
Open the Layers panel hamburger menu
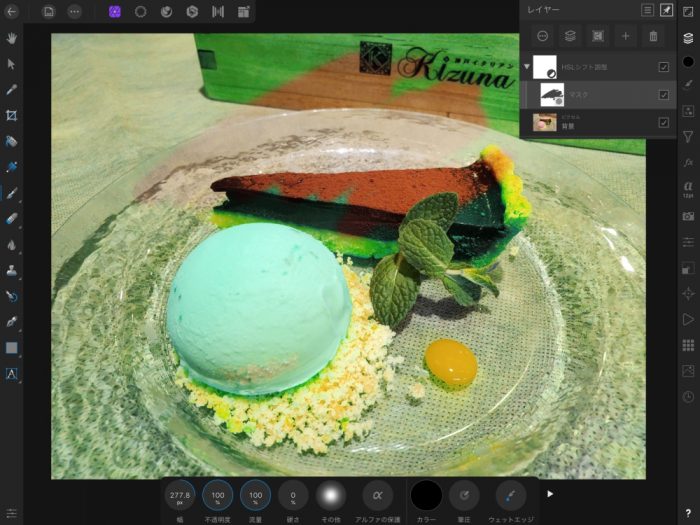(x=647, y=10)
